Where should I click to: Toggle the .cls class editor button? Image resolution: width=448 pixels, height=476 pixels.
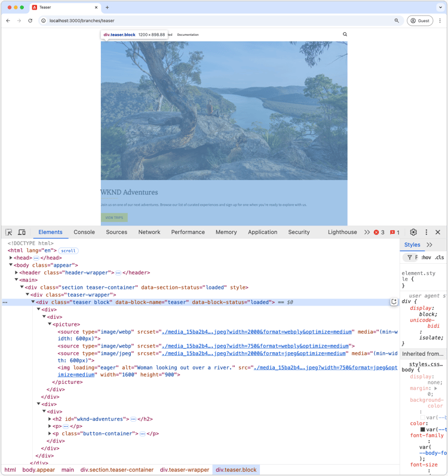pyautogui.click(x=440, y=257)
